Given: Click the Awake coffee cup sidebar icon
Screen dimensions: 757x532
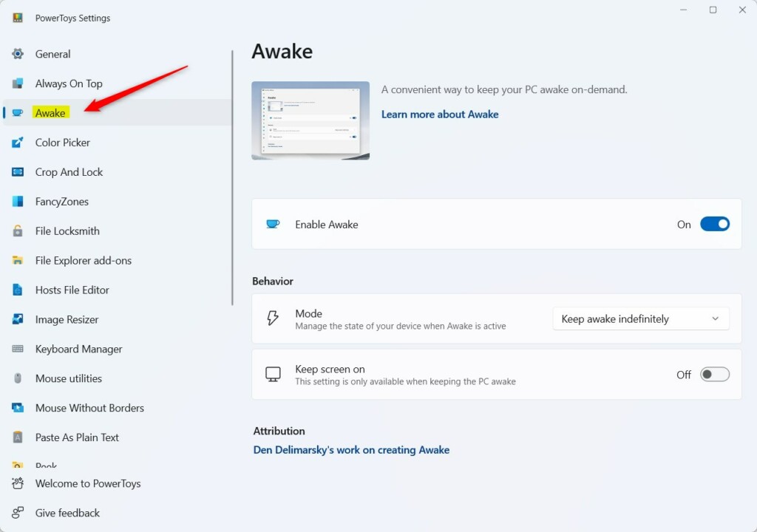Looking at the screenshot, I should click(x=18, y=112).
